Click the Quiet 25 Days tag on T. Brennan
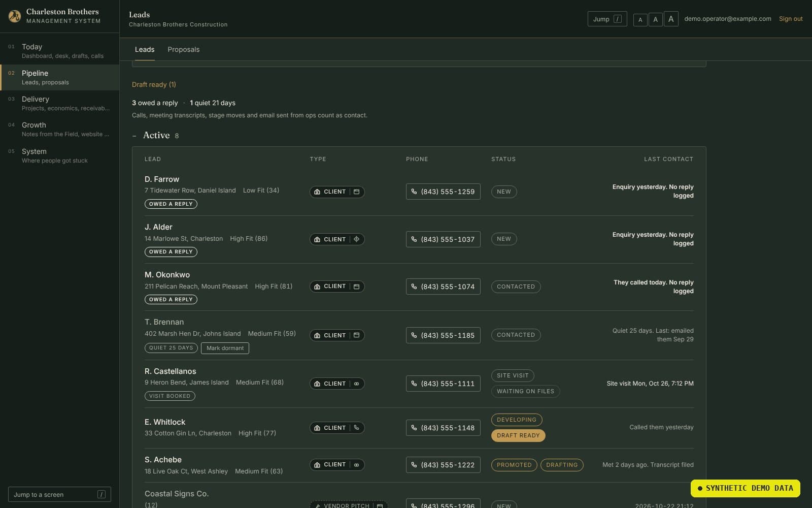The image size is (812, 508). point(171,348)
